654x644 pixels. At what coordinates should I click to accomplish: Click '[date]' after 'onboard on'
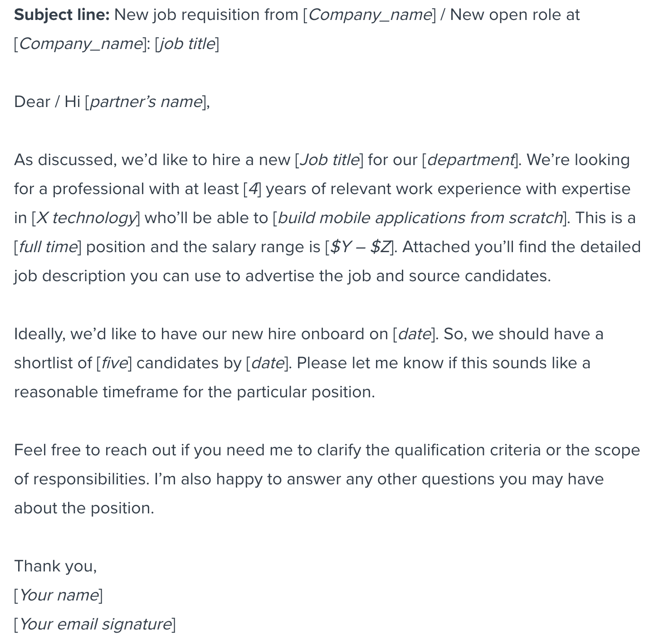(414, 334)
